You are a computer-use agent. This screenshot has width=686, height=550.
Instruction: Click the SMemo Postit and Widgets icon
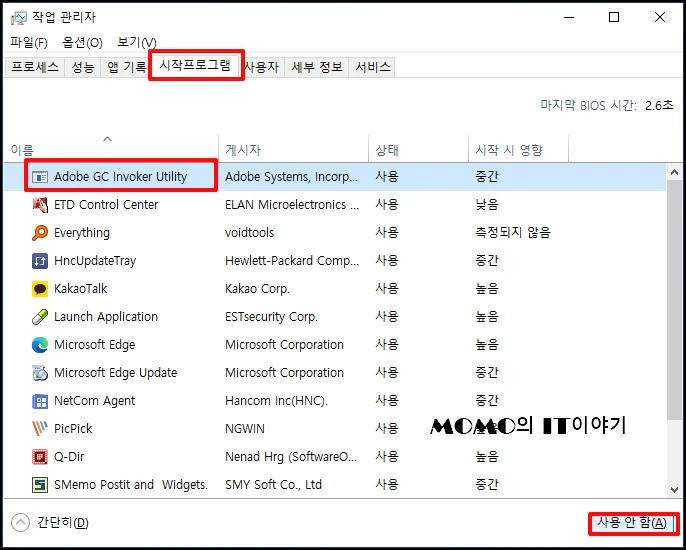(40, 485)
